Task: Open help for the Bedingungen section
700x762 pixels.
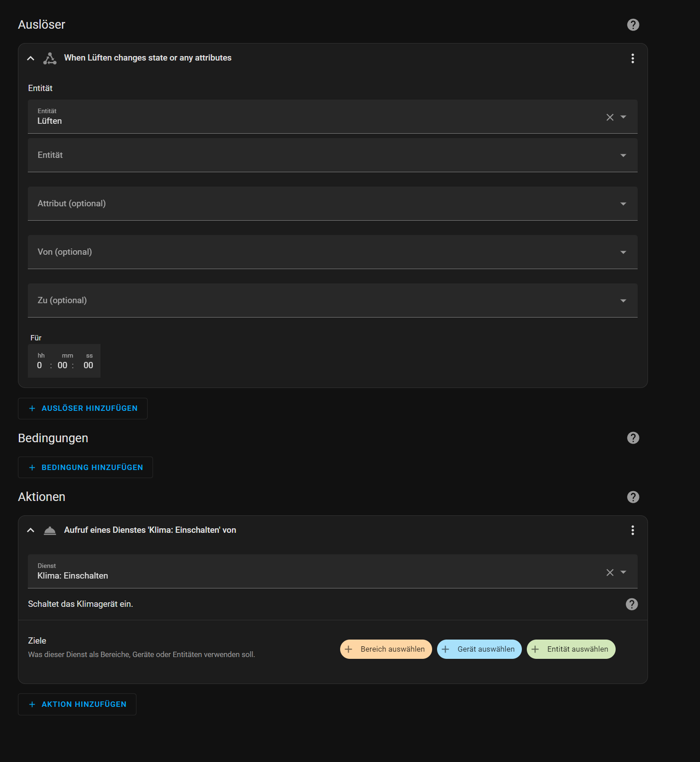Action: click(x=633, y=438)
